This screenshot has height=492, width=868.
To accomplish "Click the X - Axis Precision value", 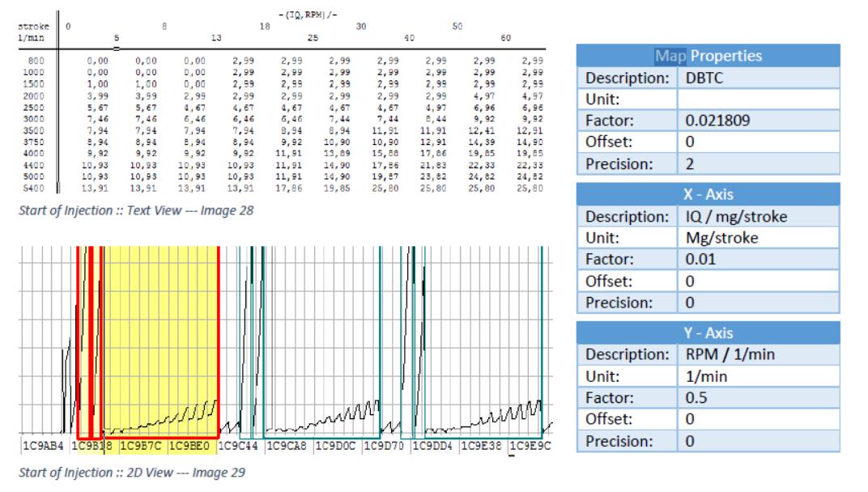I will click(759, 303).
